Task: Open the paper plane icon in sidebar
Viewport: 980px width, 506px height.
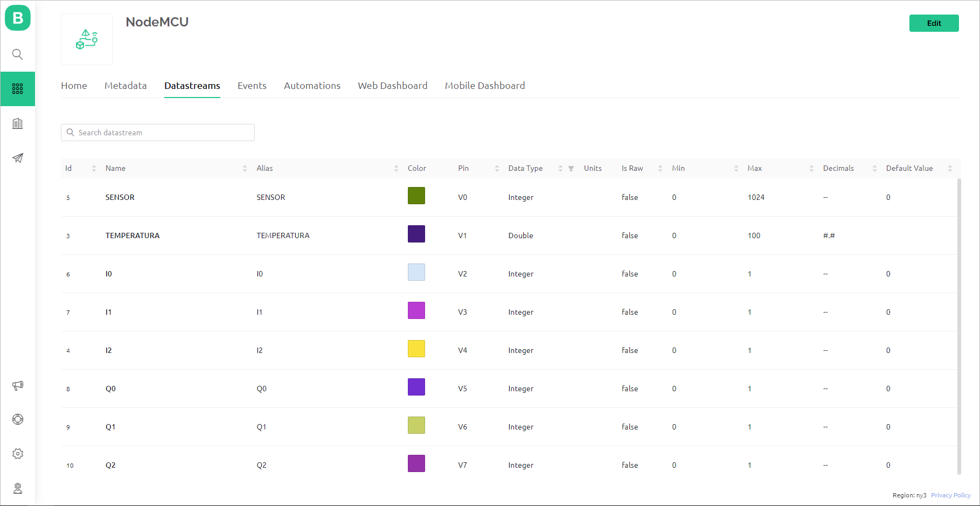Action: tap(18, 158)
